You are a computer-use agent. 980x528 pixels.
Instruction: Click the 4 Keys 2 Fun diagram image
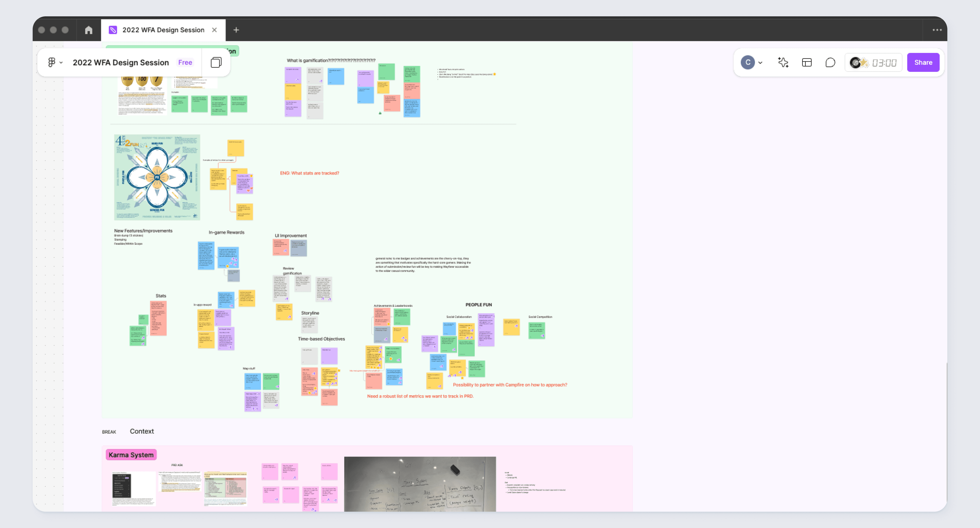(x=157, y=177)
